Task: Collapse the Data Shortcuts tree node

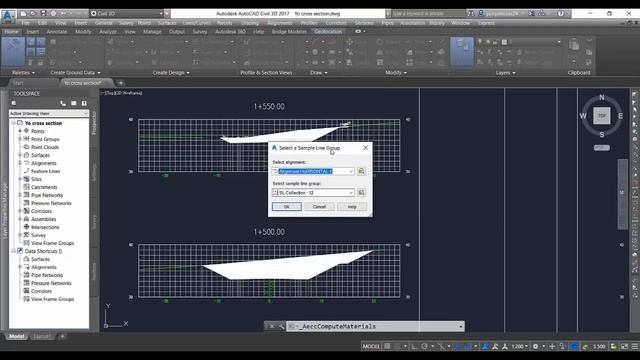Action: (x=13, y=251)
